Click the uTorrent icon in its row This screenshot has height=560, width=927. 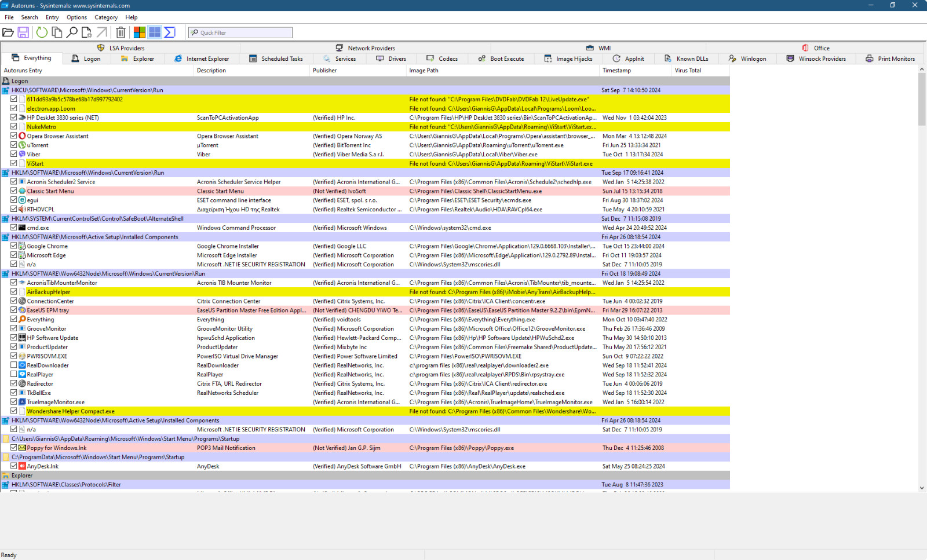[22, 145]
